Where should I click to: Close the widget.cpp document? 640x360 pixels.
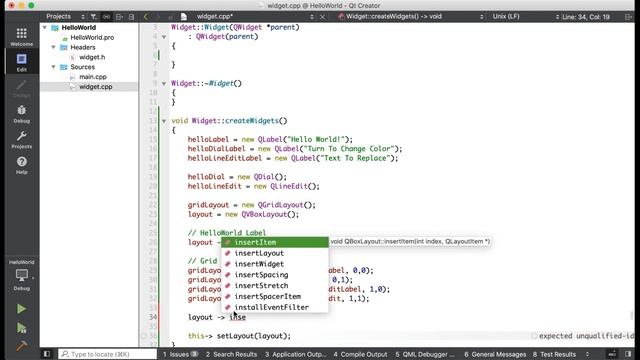tap(322, 17)
